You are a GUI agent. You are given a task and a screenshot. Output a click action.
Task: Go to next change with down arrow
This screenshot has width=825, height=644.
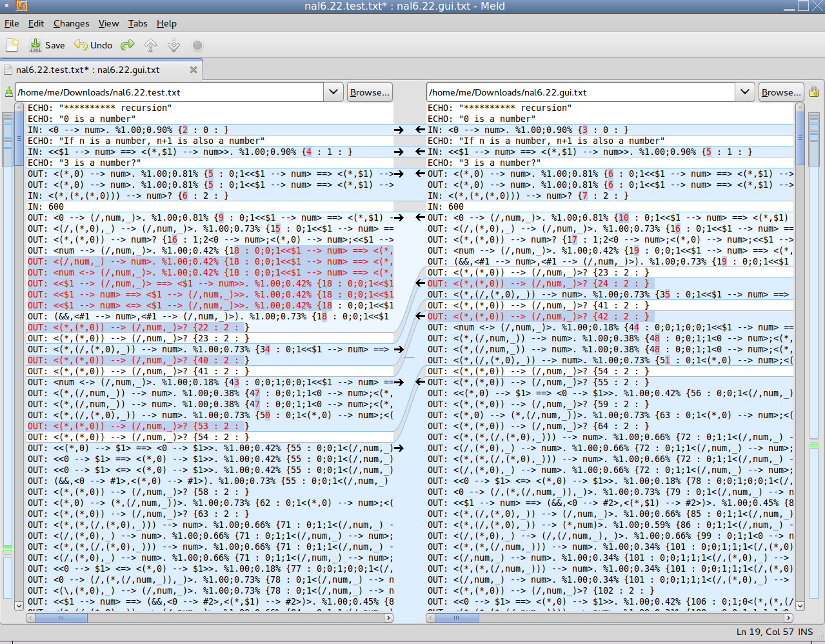point(174,45)
